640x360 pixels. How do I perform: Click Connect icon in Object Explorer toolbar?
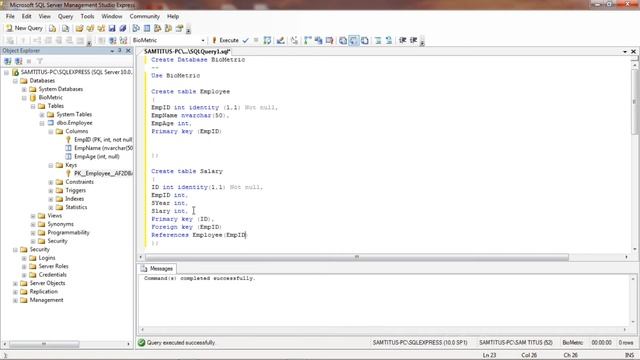[x=8, y=61]
